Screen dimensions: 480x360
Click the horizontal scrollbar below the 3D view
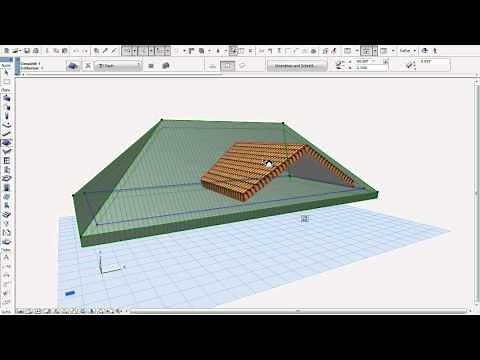coord(298,311)
